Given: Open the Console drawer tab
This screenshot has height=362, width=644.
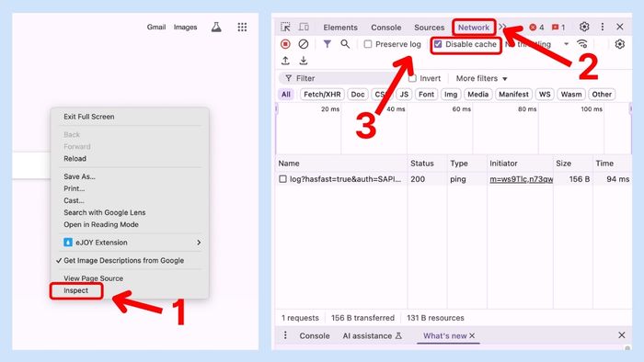Looking at the screenshot, I should point(315,335).
